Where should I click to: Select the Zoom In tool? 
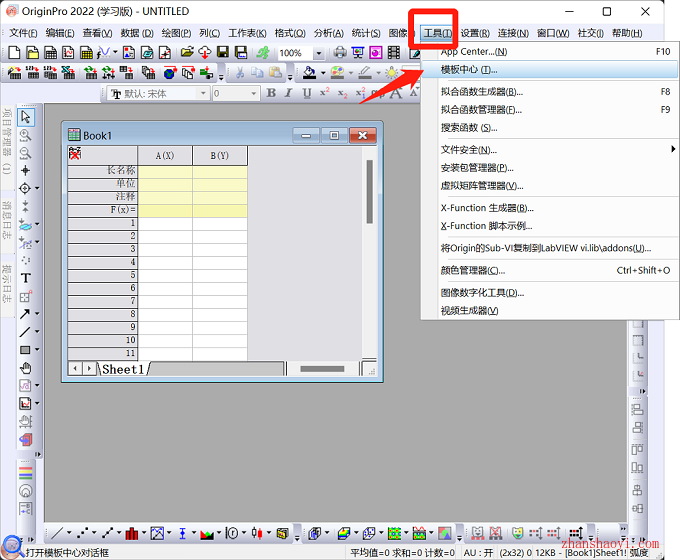point(26,135)
